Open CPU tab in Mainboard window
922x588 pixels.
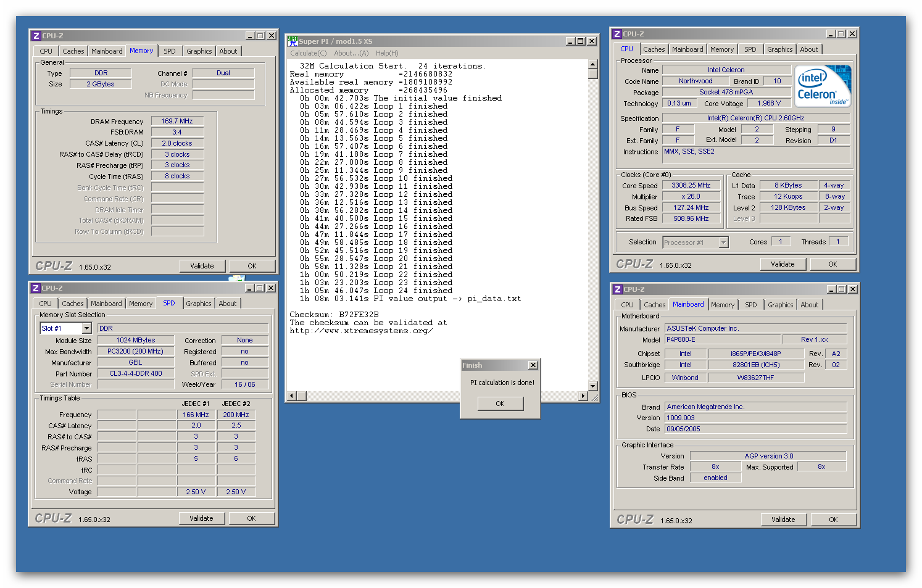[627, 305]
